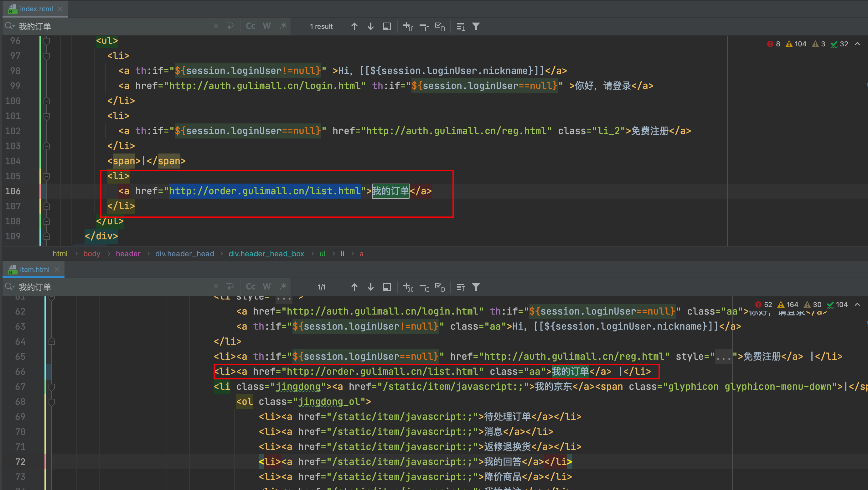Click the 164 warnings indicator in item.html
Image resolution: width=868 pixels, height=490 pixels.
point(788,305)
